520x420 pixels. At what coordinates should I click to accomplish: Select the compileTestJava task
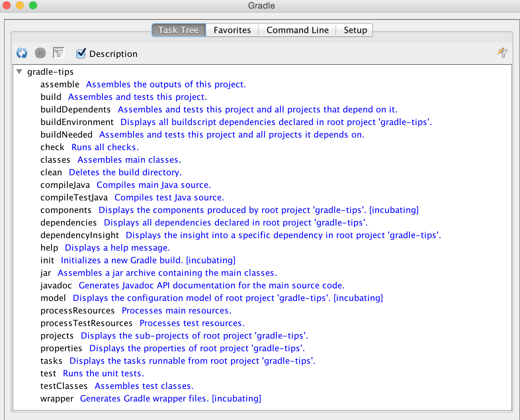click(x=132, y=197)
